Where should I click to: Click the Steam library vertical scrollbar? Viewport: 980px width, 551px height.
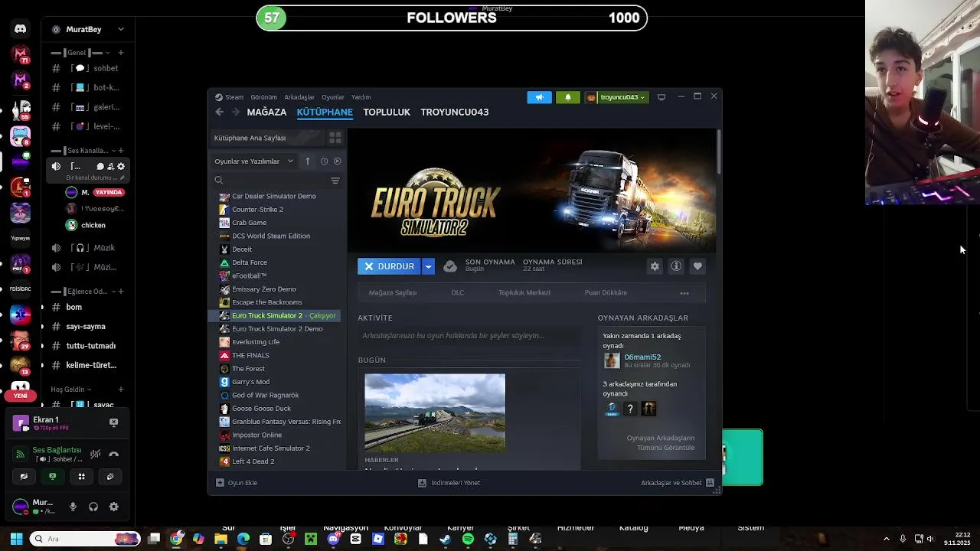point(719,152)
